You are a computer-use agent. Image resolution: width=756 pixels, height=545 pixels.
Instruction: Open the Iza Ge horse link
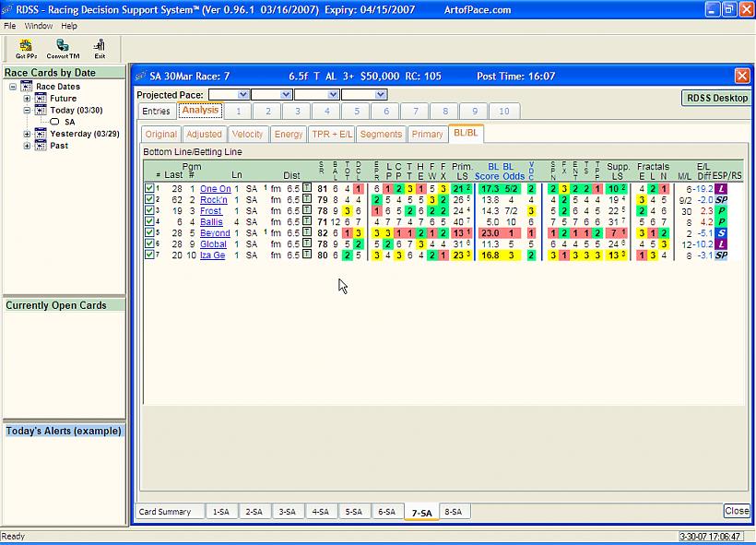tap(213, 255)
